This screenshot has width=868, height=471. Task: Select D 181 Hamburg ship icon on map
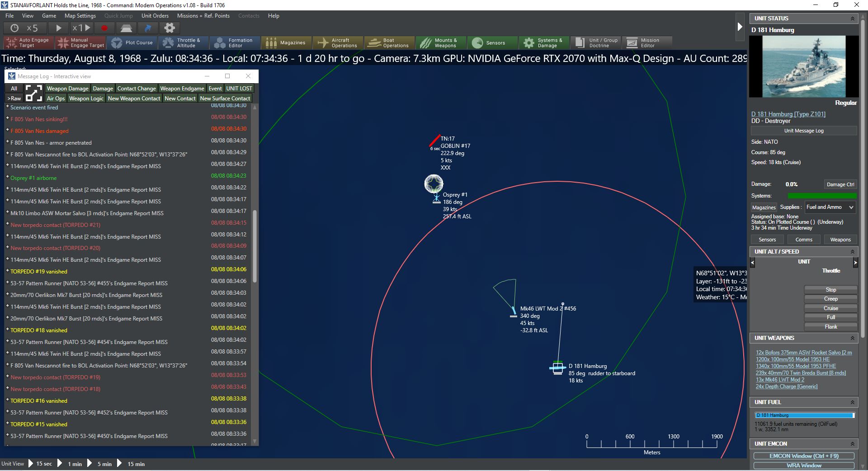pos(558,368)
